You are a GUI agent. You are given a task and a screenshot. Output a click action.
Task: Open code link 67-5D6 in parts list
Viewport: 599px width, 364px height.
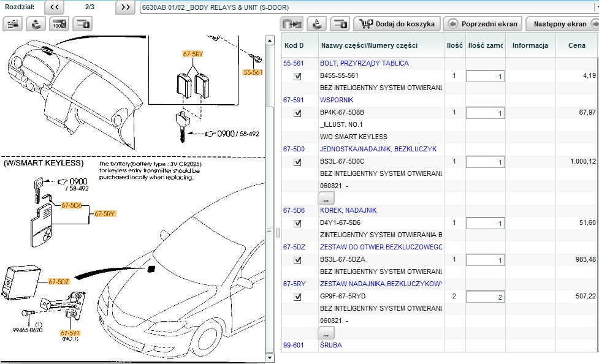pos(294,210)
